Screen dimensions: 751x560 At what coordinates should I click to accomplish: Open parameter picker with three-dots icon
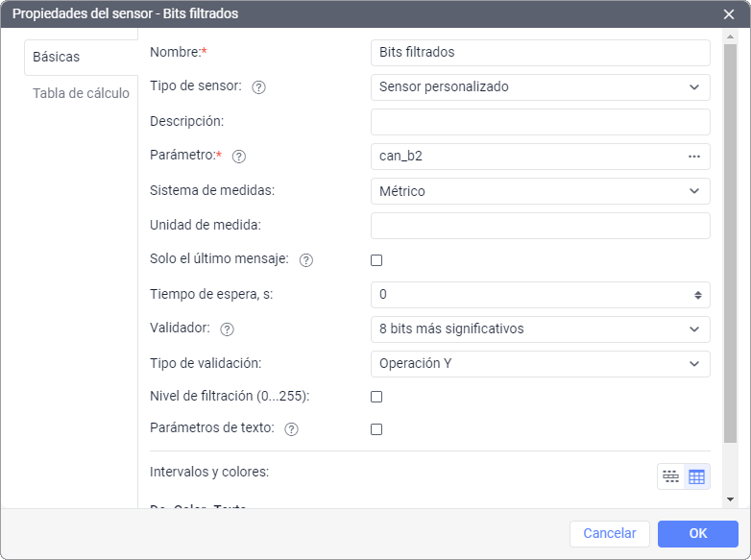pos(694,156)
